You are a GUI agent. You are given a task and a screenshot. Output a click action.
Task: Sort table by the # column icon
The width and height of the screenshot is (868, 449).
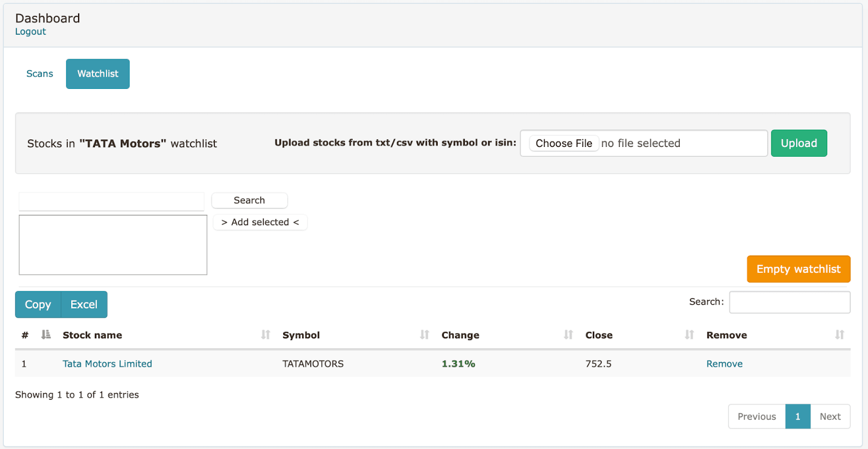pos(46,335)
